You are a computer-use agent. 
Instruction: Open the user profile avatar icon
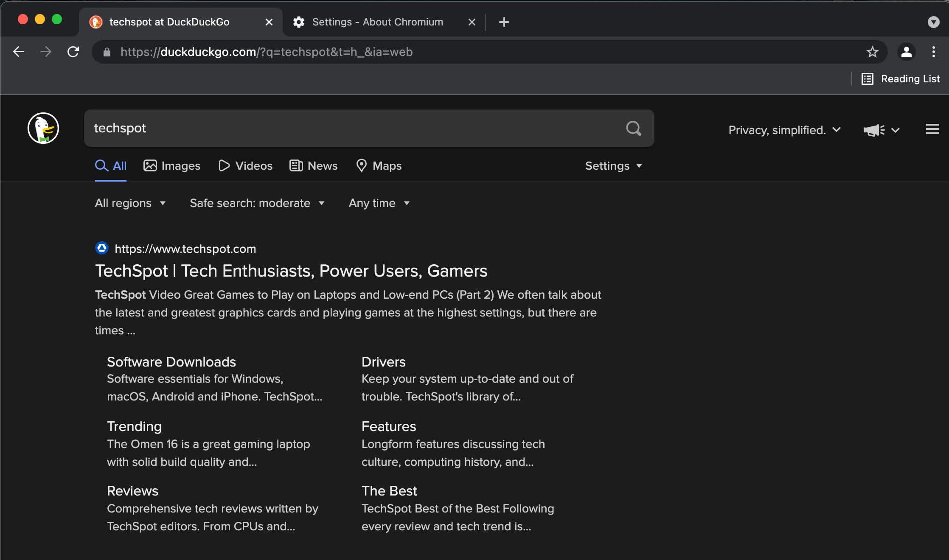point(906,52)
